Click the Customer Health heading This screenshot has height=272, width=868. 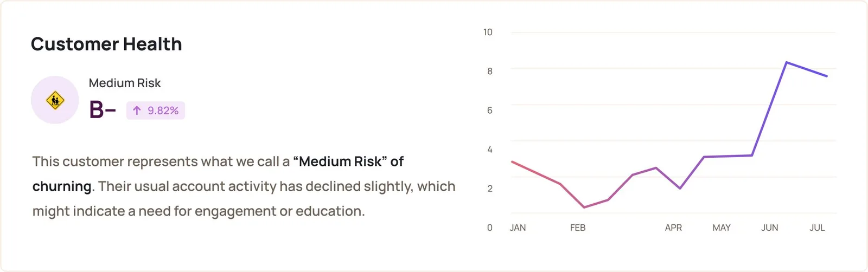point(106,44)
